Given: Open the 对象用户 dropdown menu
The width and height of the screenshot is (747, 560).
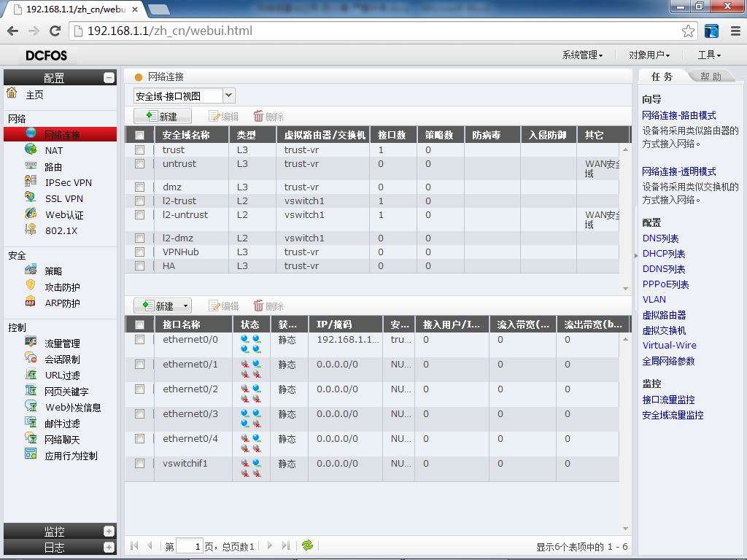Looking at the screenshot, I should pyautogui.click(x=649, y=55).
